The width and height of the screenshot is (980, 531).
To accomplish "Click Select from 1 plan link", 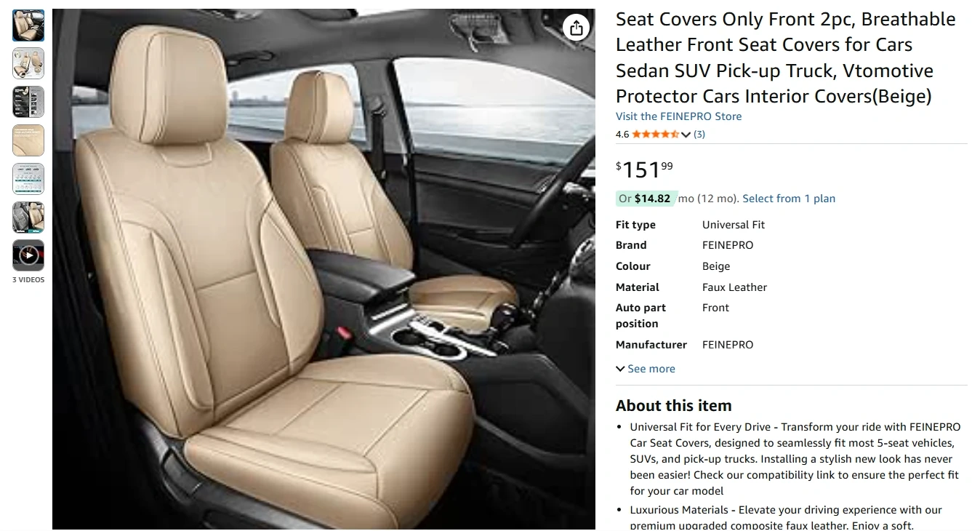I will pyautogui.click(x=789, y=199).
